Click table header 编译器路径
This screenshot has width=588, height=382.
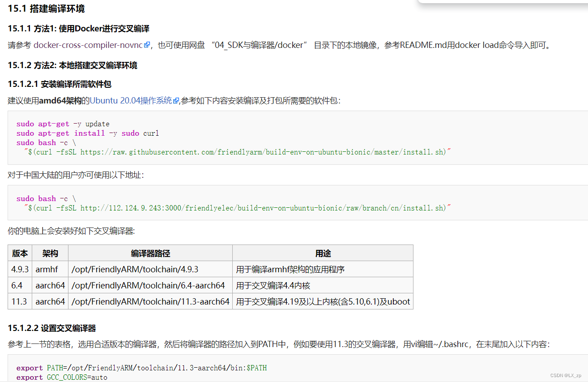[150, 253]
